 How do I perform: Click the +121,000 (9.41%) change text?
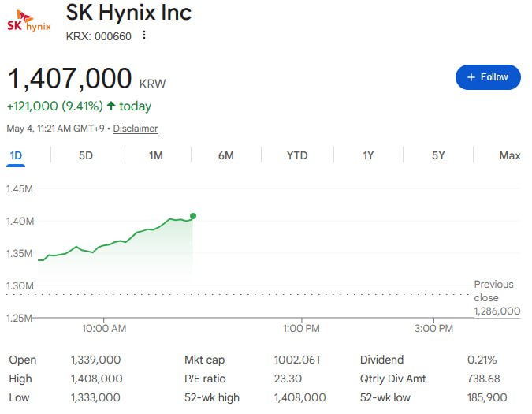tap(55, 106)
